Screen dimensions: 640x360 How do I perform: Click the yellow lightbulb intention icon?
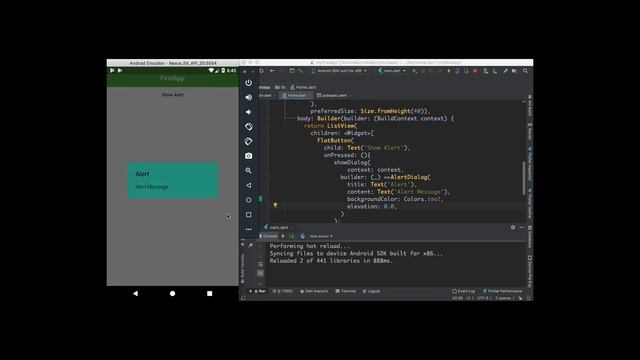(x=275, y=205)
